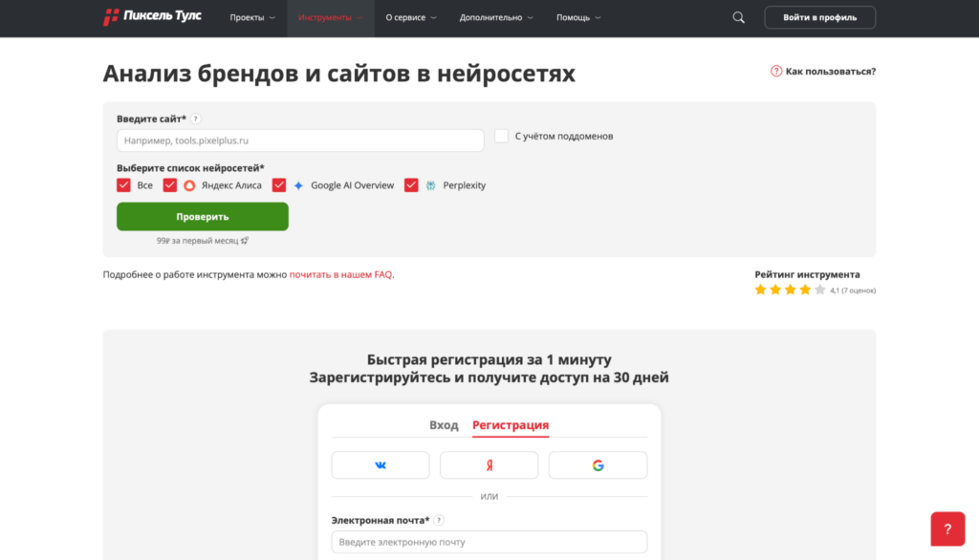
Task: Click the Google AI Overview sparkle icon
Action: [299, 185]
